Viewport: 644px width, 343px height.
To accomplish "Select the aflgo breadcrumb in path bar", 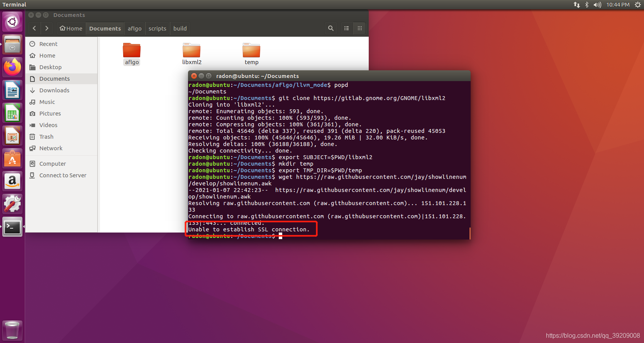I will click(x=135, y=29).
